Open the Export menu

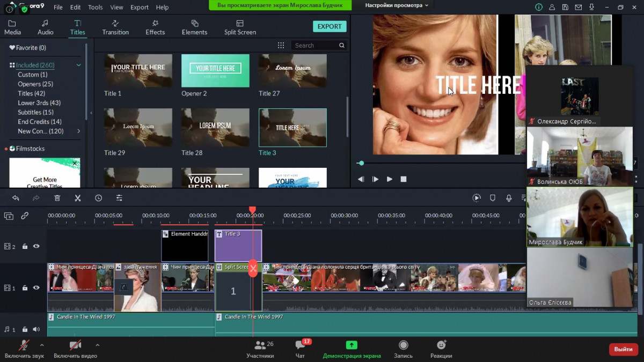139,8
